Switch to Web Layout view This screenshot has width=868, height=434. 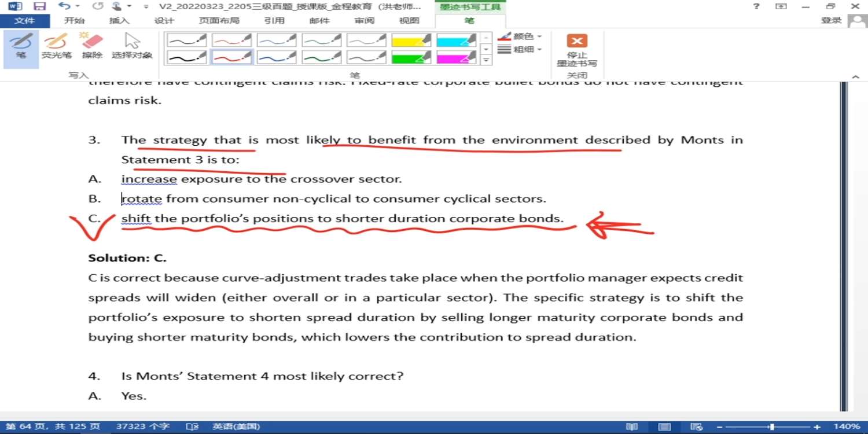coord(697,426)
